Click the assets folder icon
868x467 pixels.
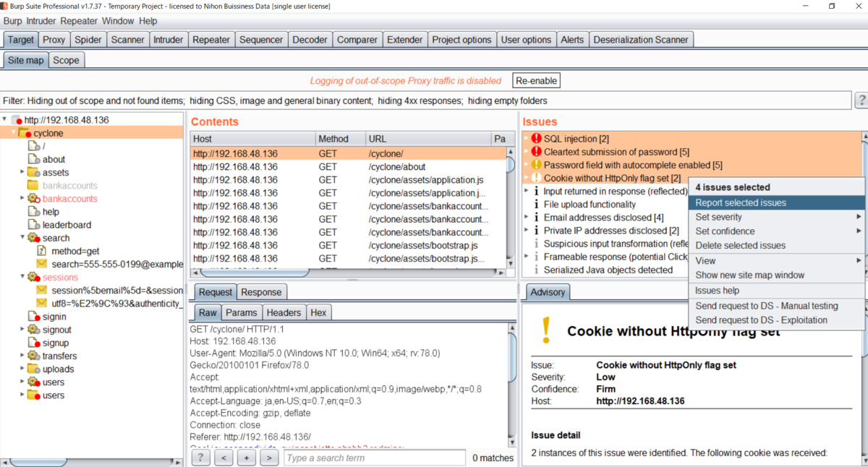tap(33, 172)
